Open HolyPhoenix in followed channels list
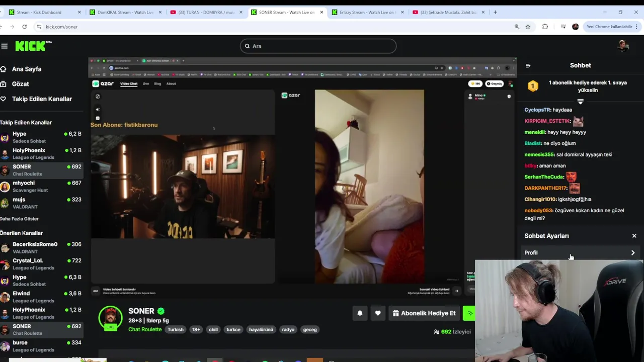Image resolution: width=644 pixels, height=362 pixels. (x=41, y=154)
